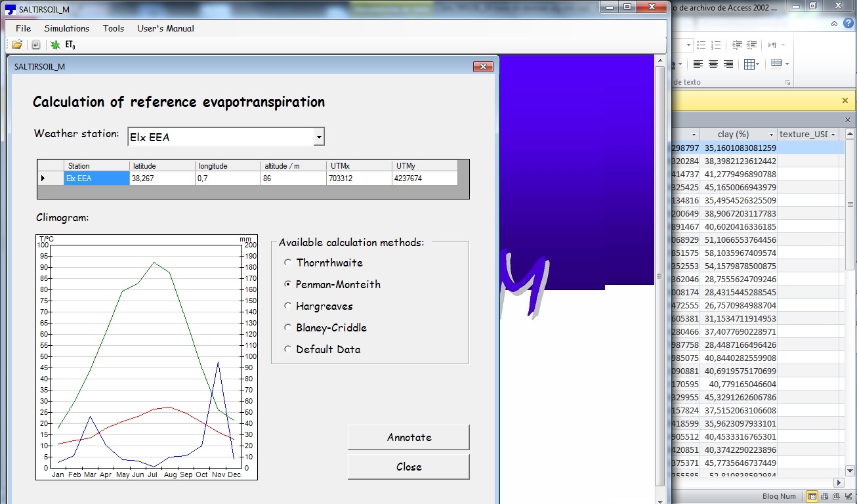Click the Elx EEA station cell
The image size is (857, 504).
click(x=96, y=178)
